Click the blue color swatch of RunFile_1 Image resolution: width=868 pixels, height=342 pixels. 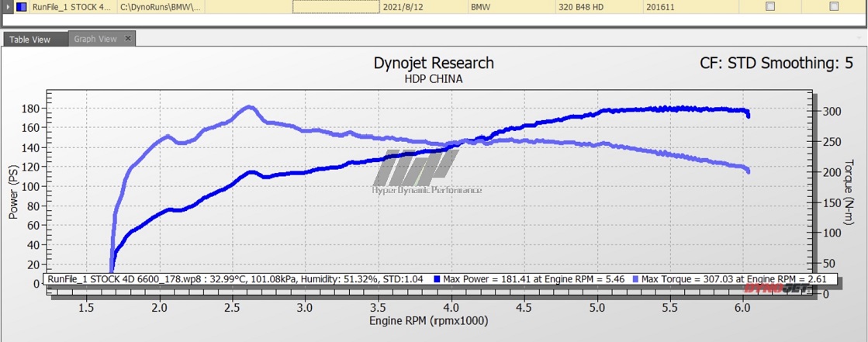[22, 6]
